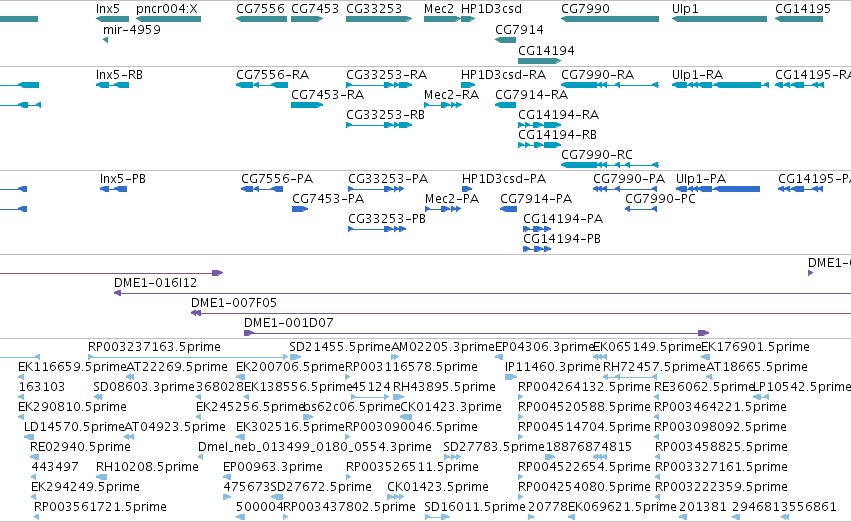Select the CG7914 gene label
Image resolution: width=851 pixels, height=522 pixels.
coord(519,29)
